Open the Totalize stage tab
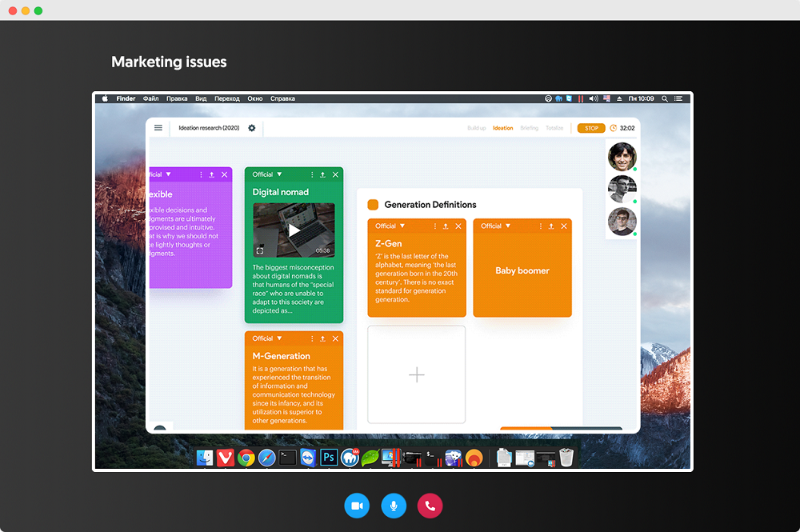The height and width of the screenshot is (532, 800). coord(554,128)
